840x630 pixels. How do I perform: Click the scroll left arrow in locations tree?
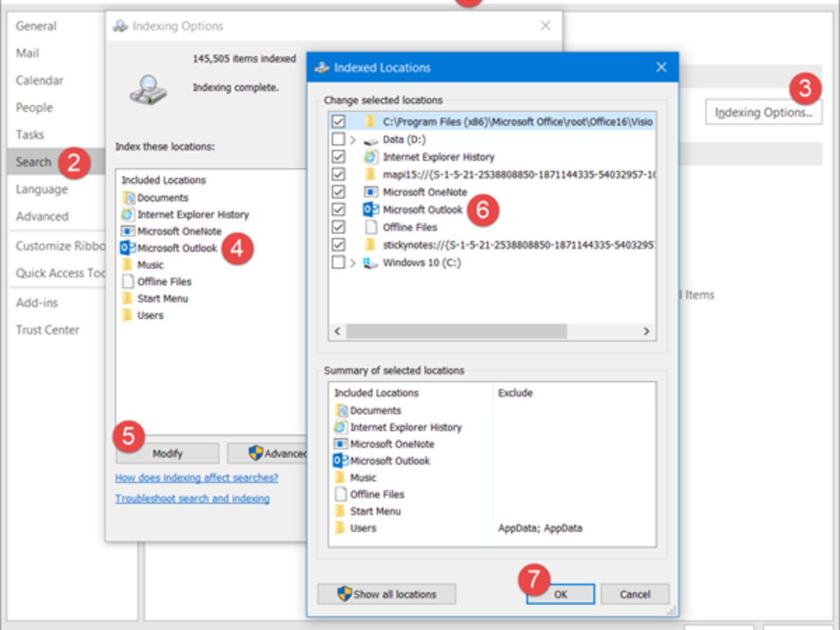338,331
